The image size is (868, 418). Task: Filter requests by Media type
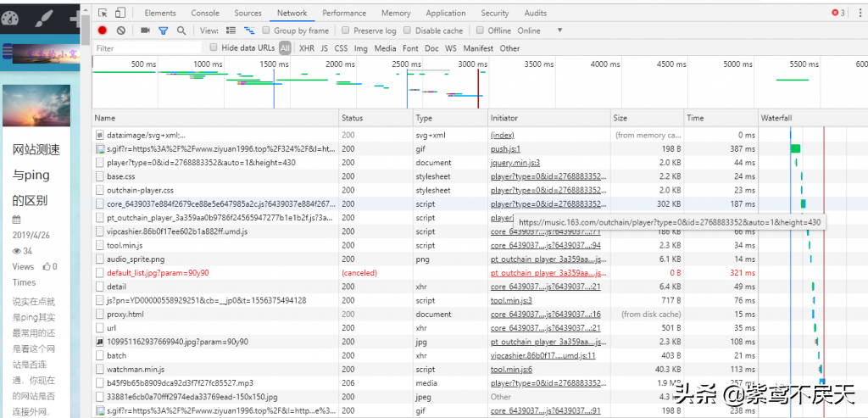coord(386,48)
